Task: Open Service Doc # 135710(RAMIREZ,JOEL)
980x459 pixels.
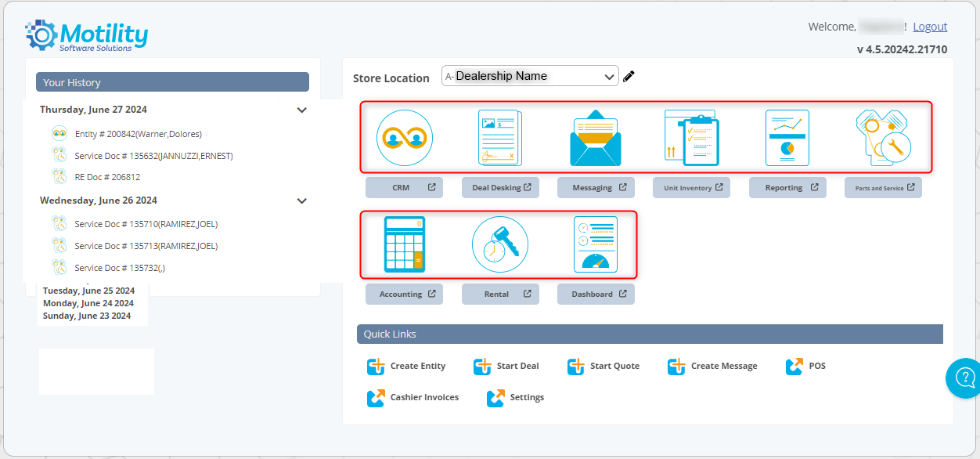Action: tap(146, 224)
